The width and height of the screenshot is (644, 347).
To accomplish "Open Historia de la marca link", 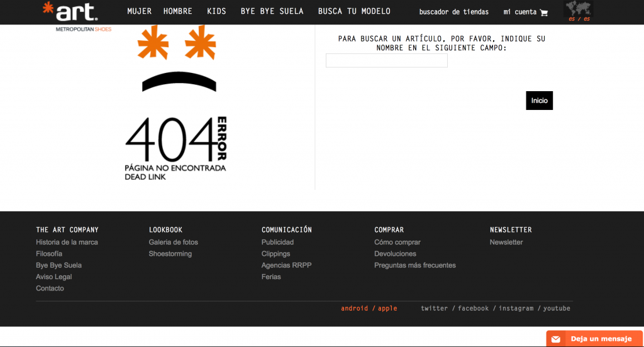I will click(x=67, y=242).
